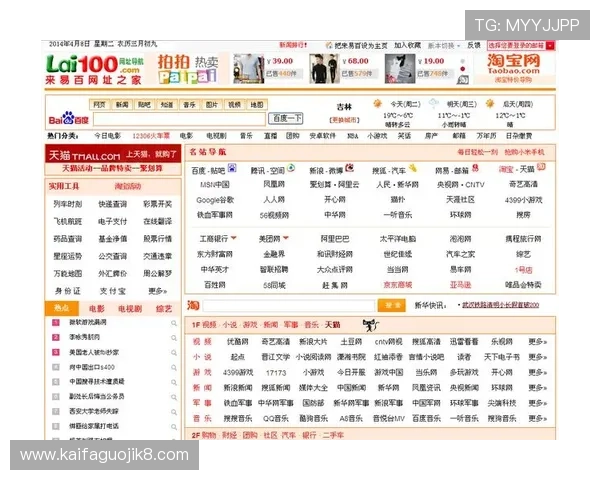Click the ¥39.00 shirt product thumbnail
Image resolution: width=600 pixels, height=480 pixels.
click(249, 69)
